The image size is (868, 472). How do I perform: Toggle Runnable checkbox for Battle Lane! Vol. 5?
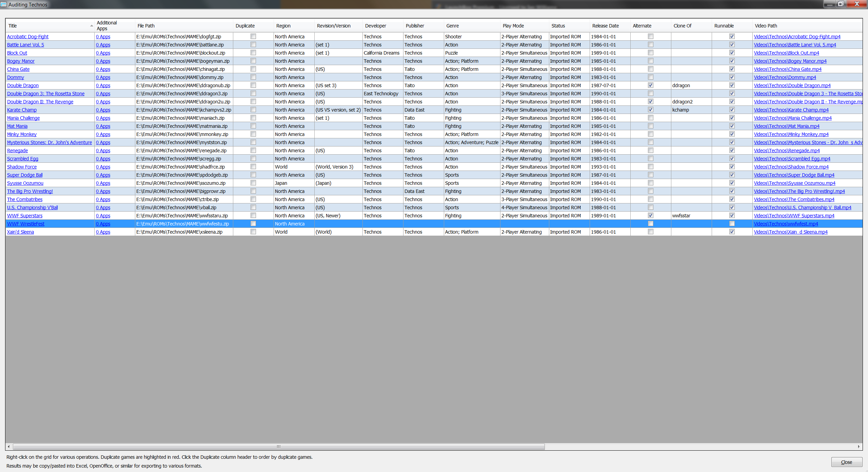pyautogui.click(x=732, y=44)
